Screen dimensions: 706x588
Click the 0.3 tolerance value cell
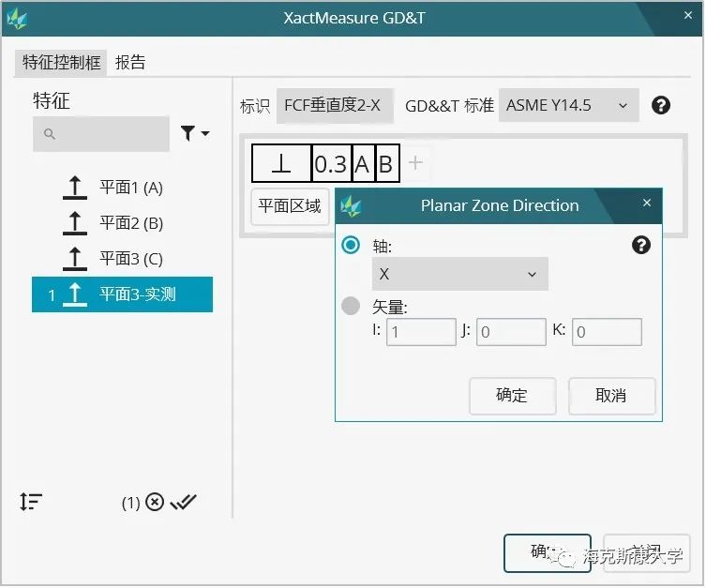tap(331, 163)
